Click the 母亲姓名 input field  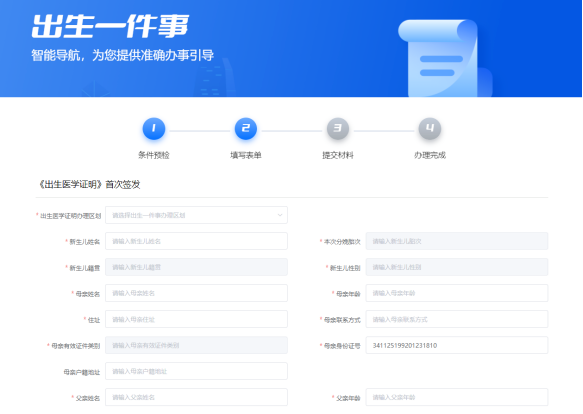click(x=196, y=293)
